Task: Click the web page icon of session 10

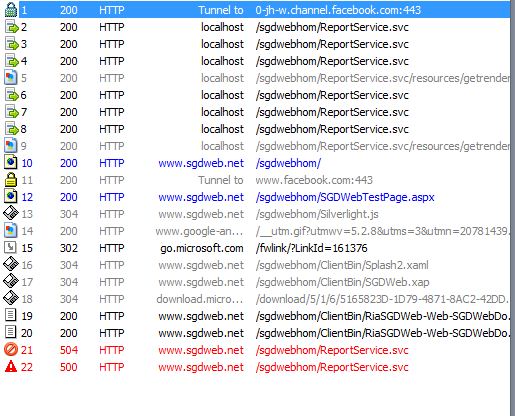Action: [x=11, y=163]
